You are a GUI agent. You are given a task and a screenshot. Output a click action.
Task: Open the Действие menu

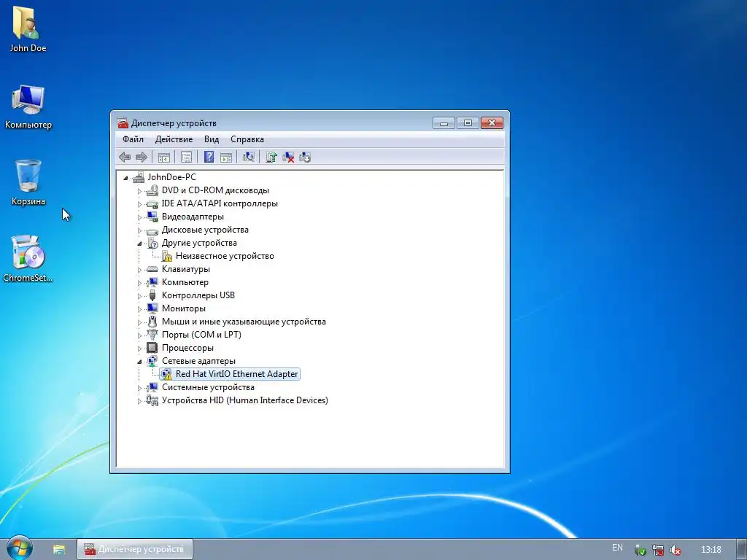tap(174, 139)
